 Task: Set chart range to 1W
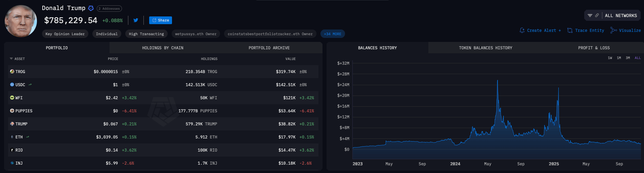(x=610, y=58)
